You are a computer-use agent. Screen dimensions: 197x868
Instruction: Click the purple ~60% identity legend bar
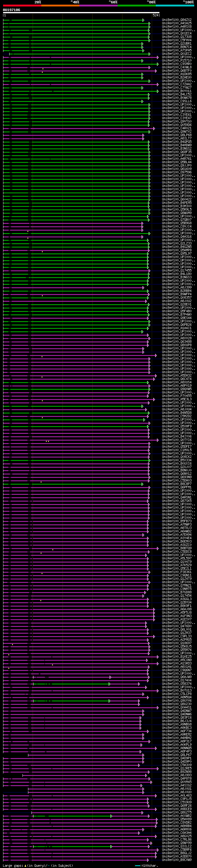coord(98,6)
